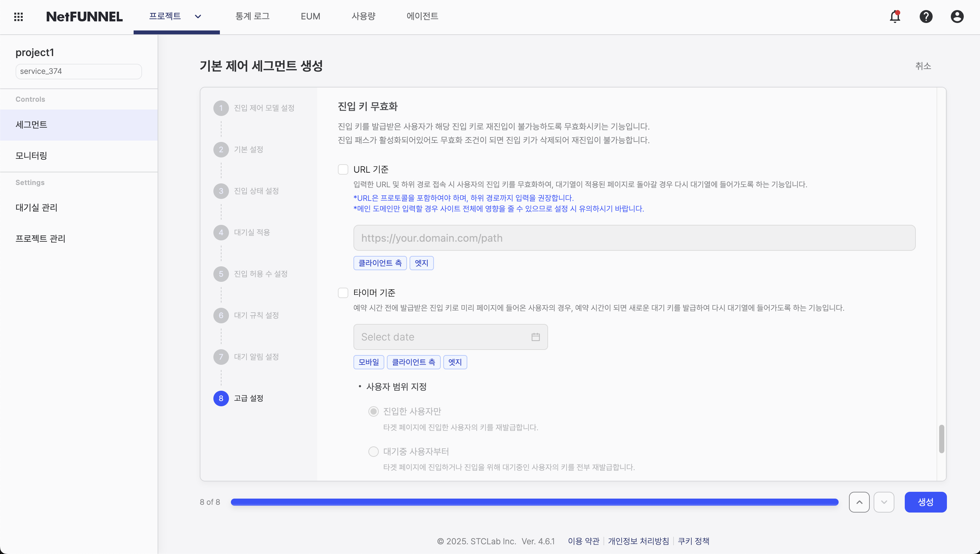Enable the URL 기준 checkbox

pyautogui.click(x=343, y=169)
